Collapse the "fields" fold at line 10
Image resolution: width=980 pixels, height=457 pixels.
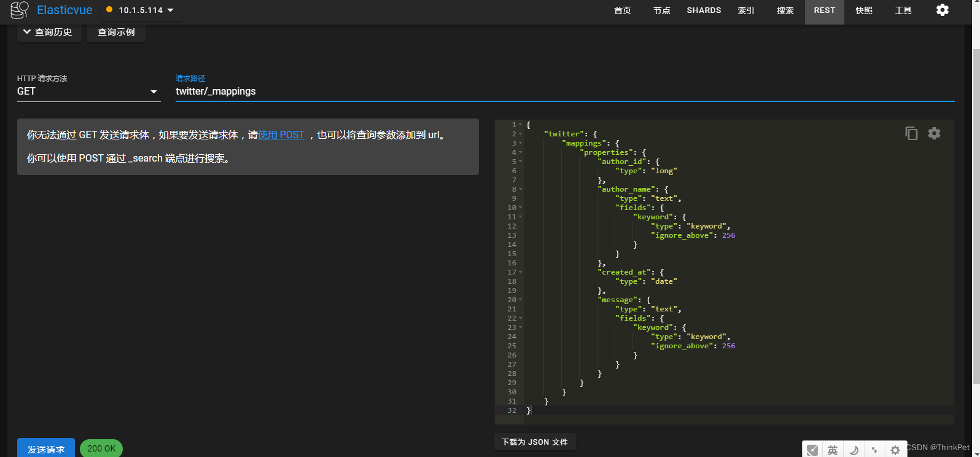521,208
